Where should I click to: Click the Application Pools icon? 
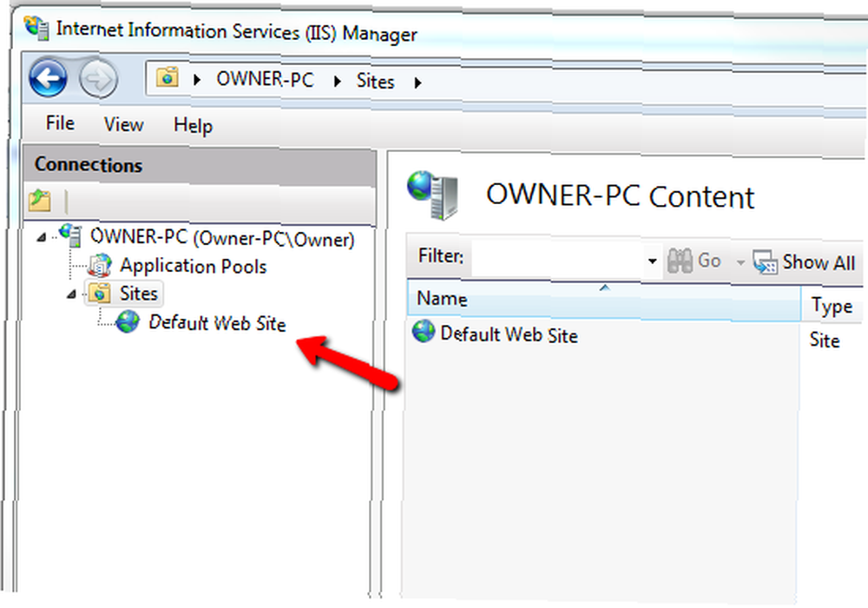point(100,265)
